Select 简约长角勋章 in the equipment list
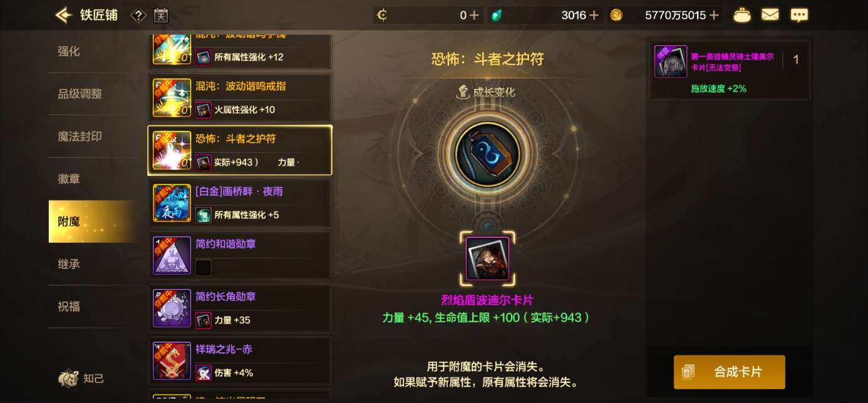Image resolution: width=868 pixels, height=403 pixels. click(240, 308)
